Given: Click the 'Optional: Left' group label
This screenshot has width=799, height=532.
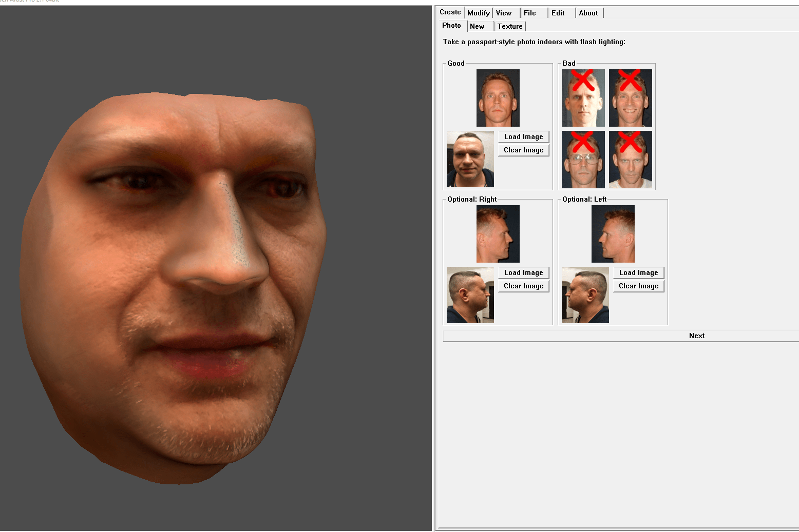Looking at the screenshot, I should point(584,199).
